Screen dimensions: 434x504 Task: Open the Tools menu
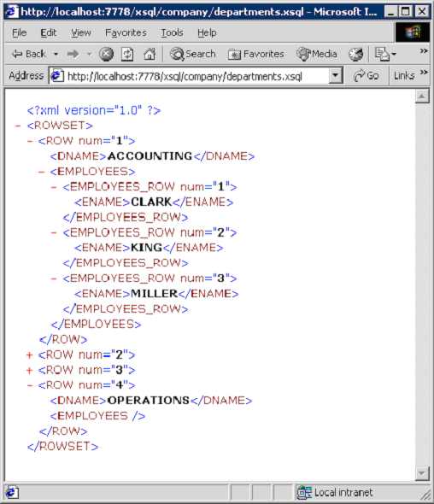coord(172,32)
